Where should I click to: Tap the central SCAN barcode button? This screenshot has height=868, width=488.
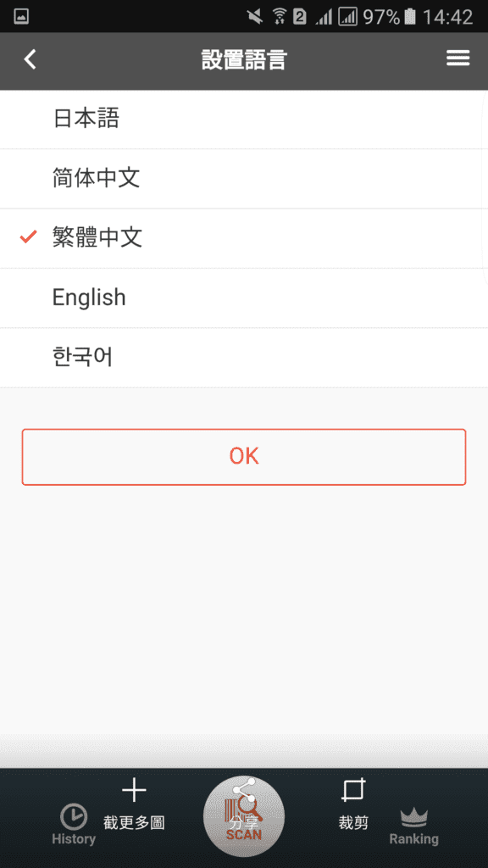[x=244, y=816]
